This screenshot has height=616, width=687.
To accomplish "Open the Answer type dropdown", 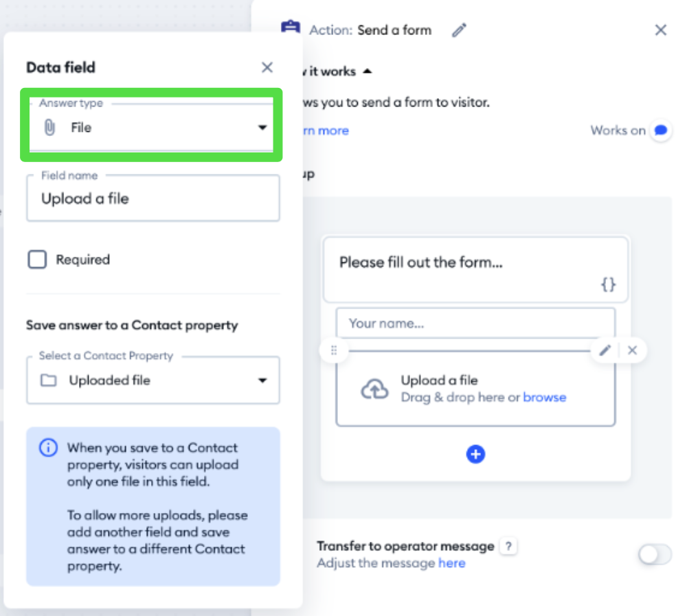I will point(262,127).
